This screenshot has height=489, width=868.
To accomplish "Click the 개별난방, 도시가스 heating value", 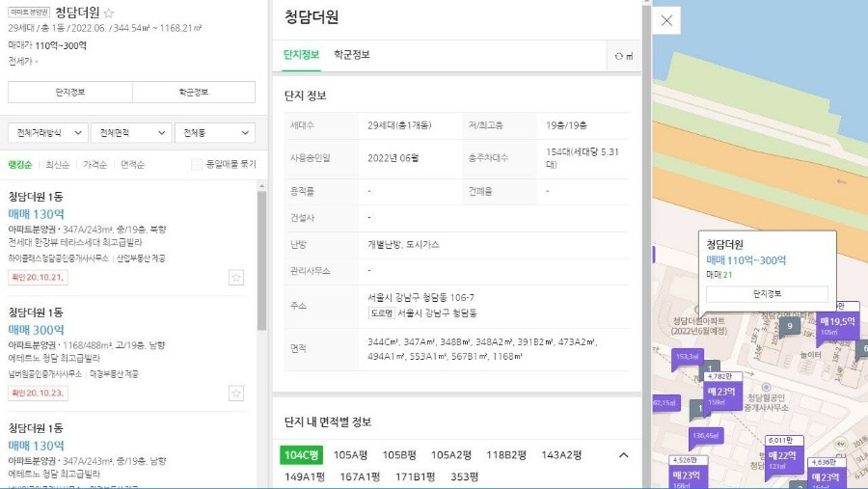I will 403,244.
